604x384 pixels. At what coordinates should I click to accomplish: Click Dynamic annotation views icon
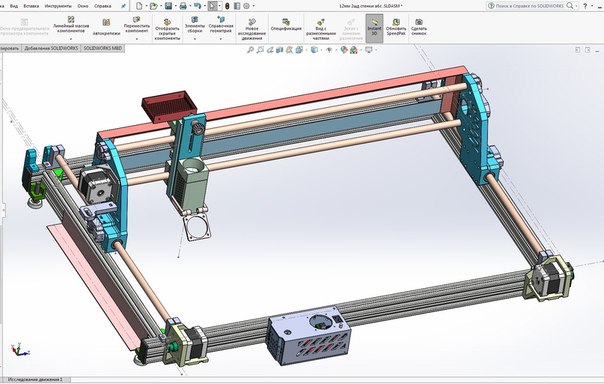(289, 50)
